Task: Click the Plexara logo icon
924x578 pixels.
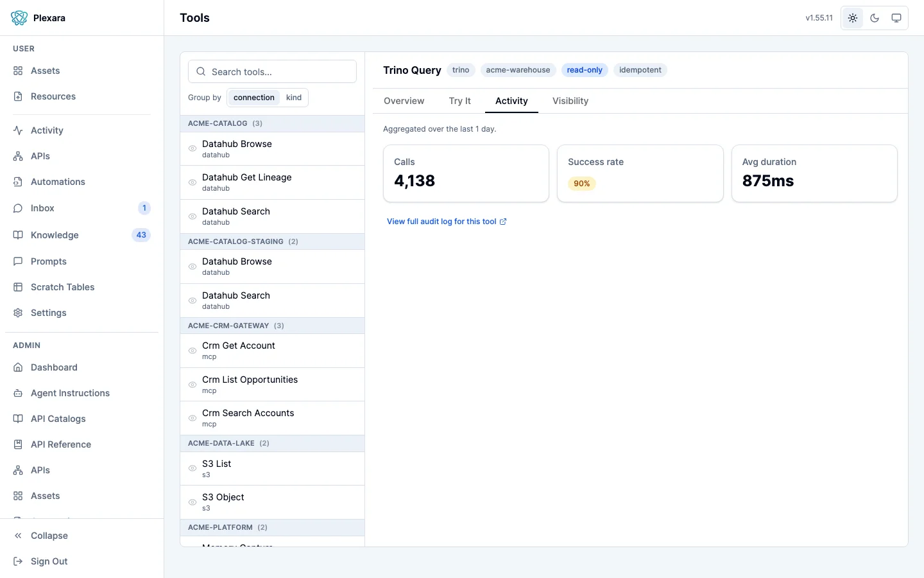Action: 19,18
